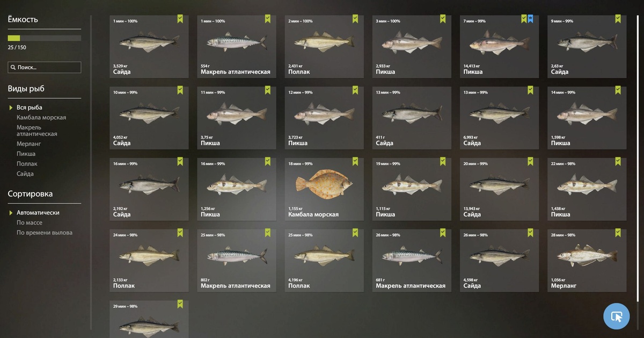Sort the fish list По массе

pyautogui.click(x=30, y=222)
